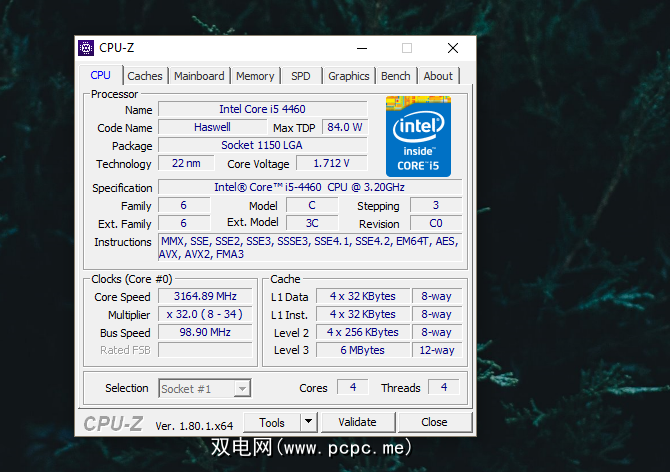The image size is (670, 472).
Task: Click the Ext. Model value 3C
Action: tap(312, 223)
